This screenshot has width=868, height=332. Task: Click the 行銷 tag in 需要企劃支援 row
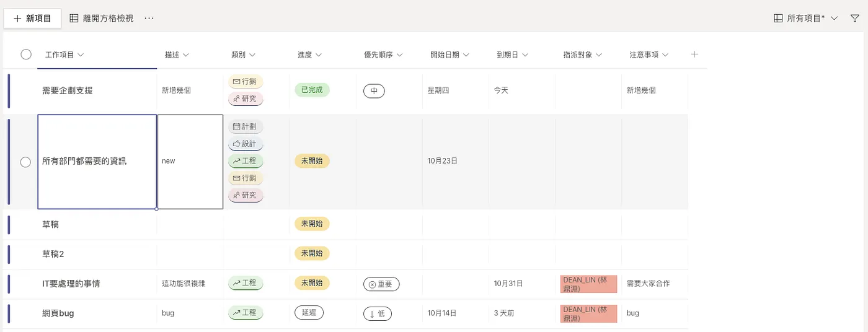246,82
